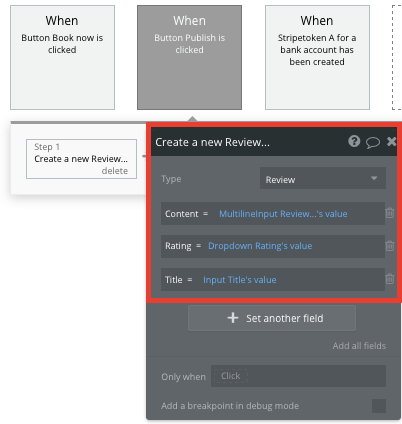Enable breakpoint in debug mode checkbox

pos(379,406)
